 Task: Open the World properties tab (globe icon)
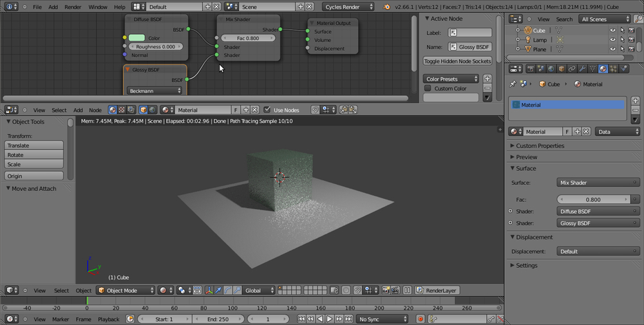pos(550,69)
